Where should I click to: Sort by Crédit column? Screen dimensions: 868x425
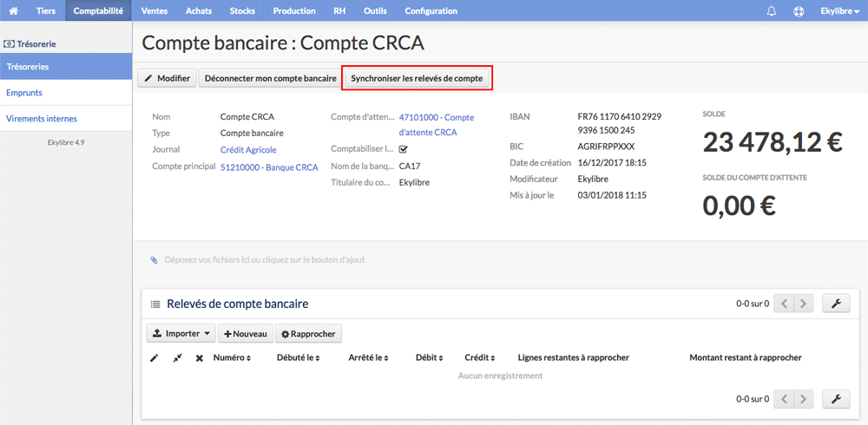pos(479,358)
